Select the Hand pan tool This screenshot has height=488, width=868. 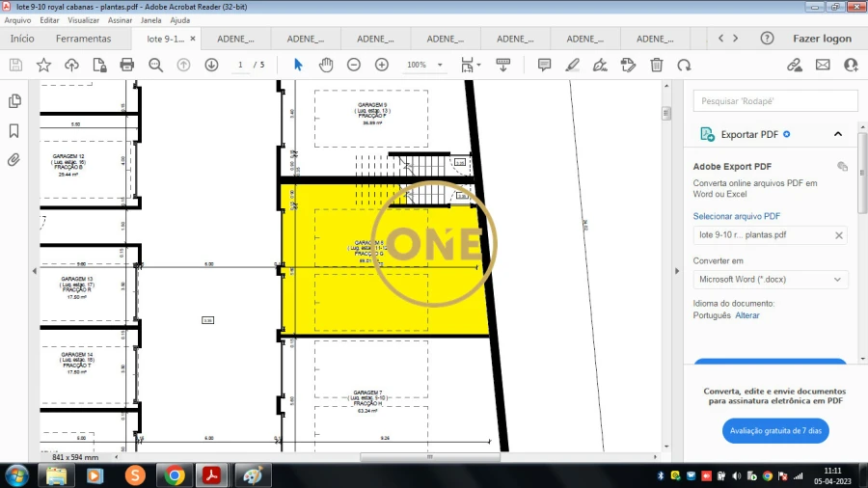pyautogui.click(x=326, y=65)
